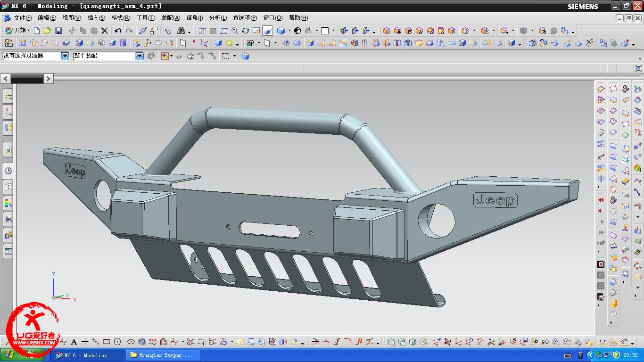
Task: Open the 格式(R) menu
Action: click(121, 18)
